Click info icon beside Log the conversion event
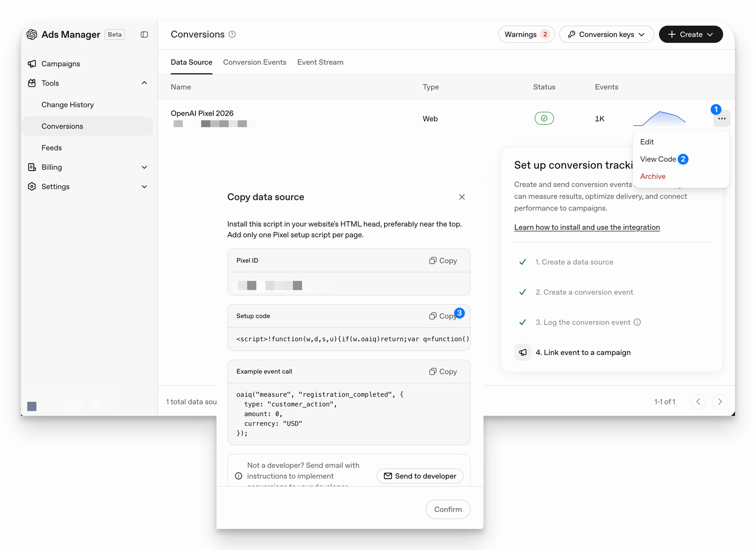The height and width of the screenshot is (550, 756). [637, 322]
